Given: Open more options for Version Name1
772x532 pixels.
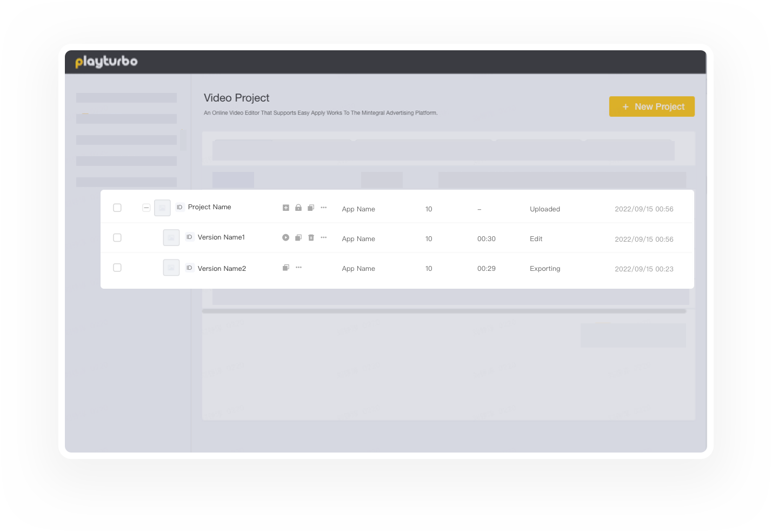Looking at the screenshot, I should point(324,237).
